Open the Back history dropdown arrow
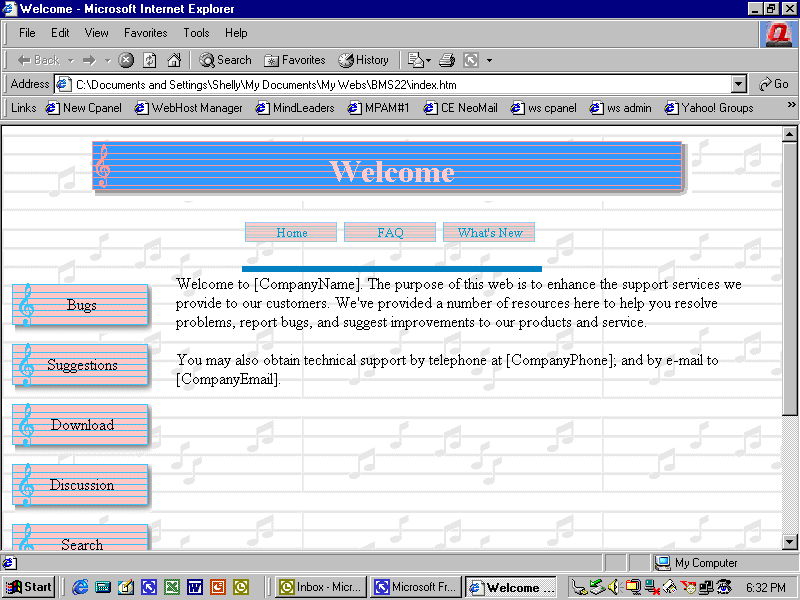Viewport: 800px width, 600px height. click(71, 61)
